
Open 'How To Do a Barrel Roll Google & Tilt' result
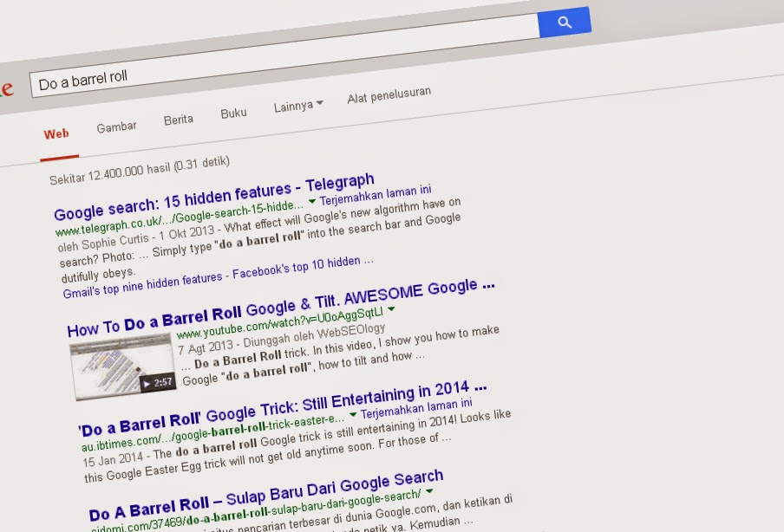point(281,308)
